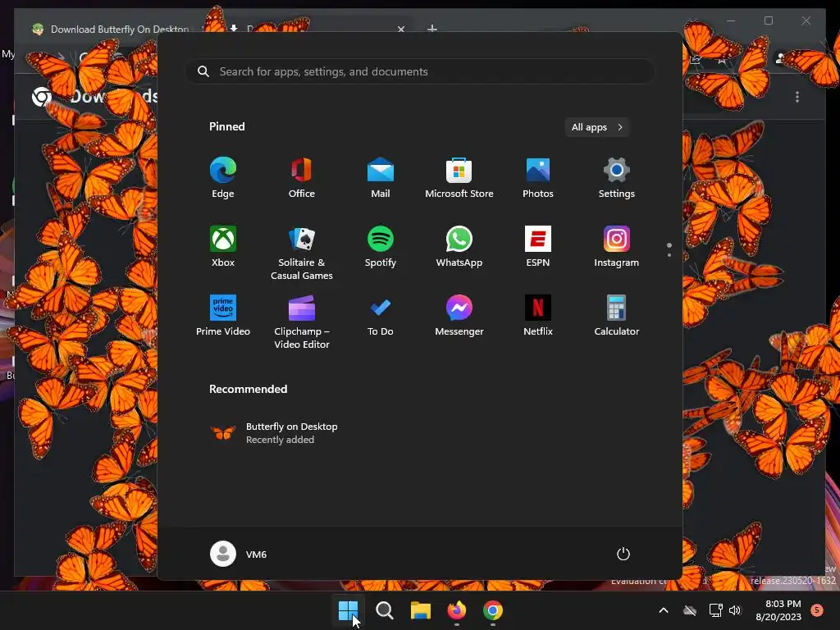The height and width of the screenshot is (630, 840).
Task: Open network status in system tray
Action: coord(715,610)
